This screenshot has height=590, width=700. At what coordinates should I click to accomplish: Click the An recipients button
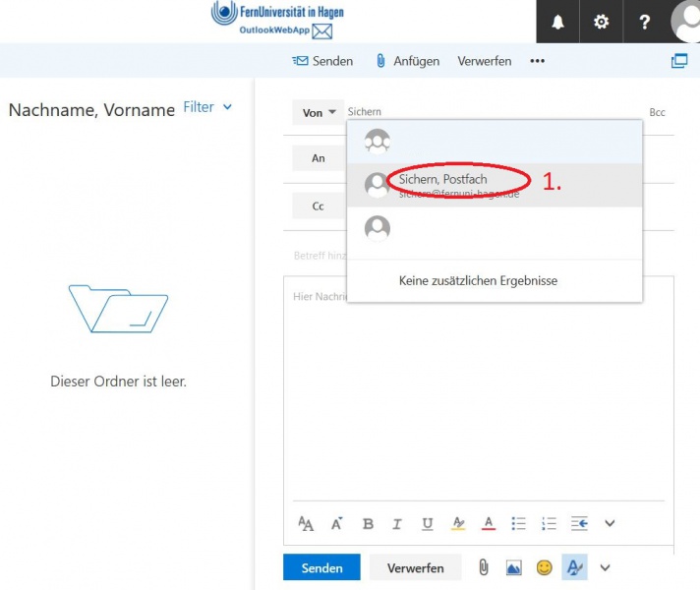click(319, 158)
